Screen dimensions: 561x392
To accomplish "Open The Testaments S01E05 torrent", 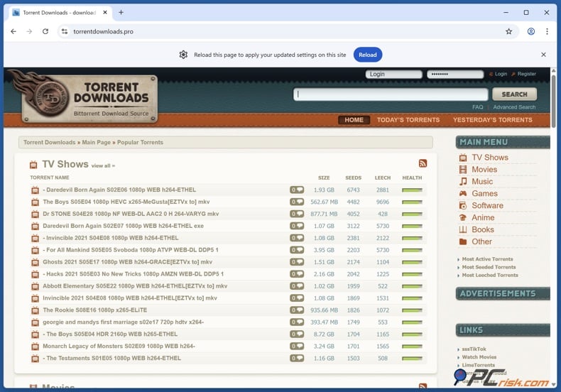I will pos(111,358).
